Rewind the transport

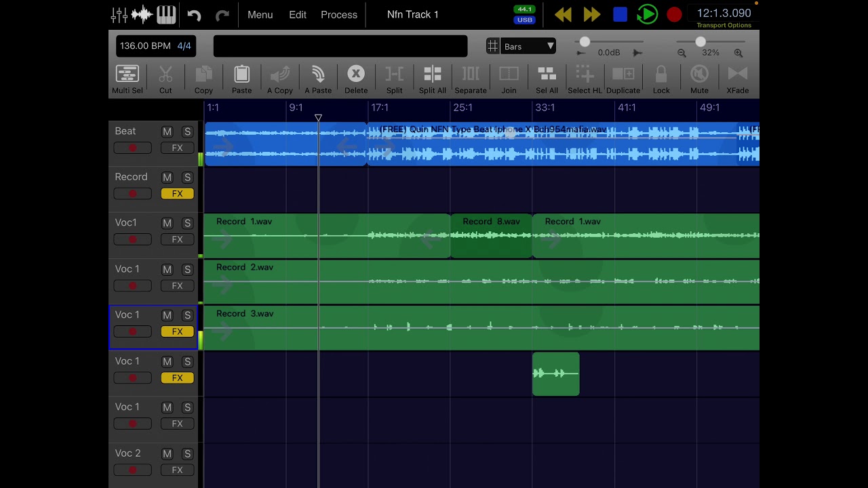tap(563, 14)
